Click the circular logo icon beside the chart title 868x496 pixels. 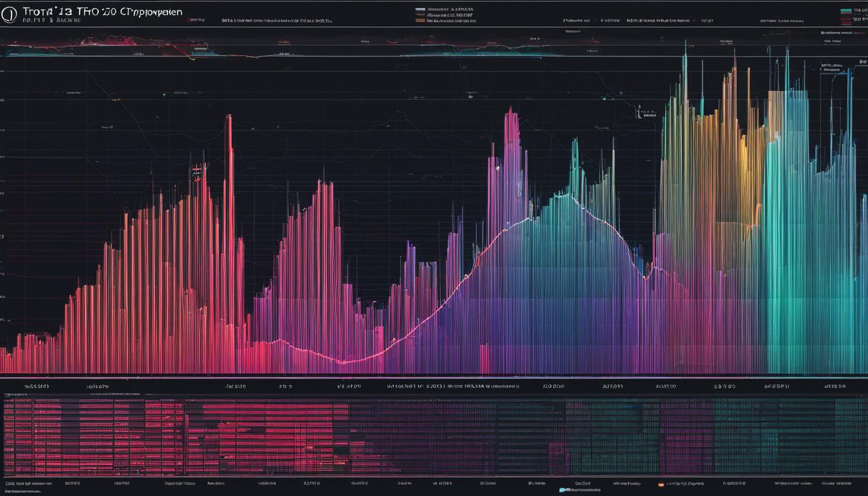point(9,15)
